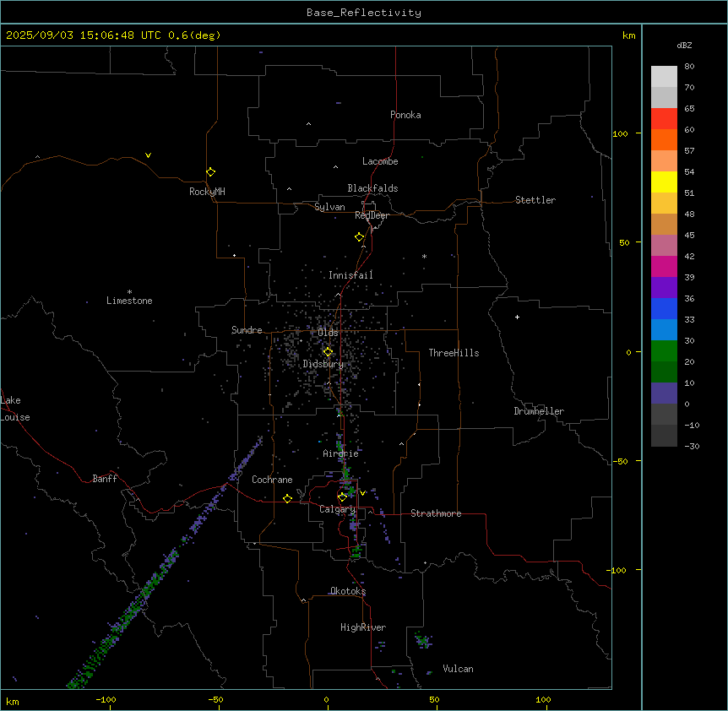Click the -50 tick on vertical axis
Viewport: 728px width, 711px height.
pos(620,461)
